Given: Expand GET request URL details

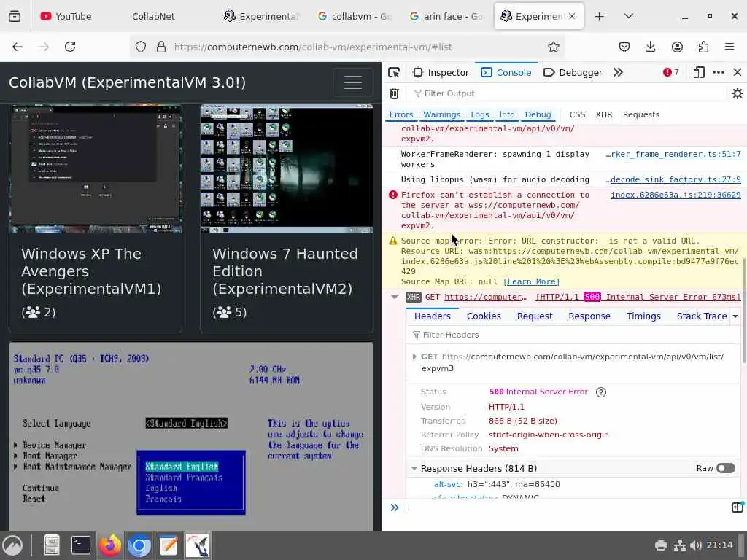Looking at the screenshot, I should coord(414,357).
